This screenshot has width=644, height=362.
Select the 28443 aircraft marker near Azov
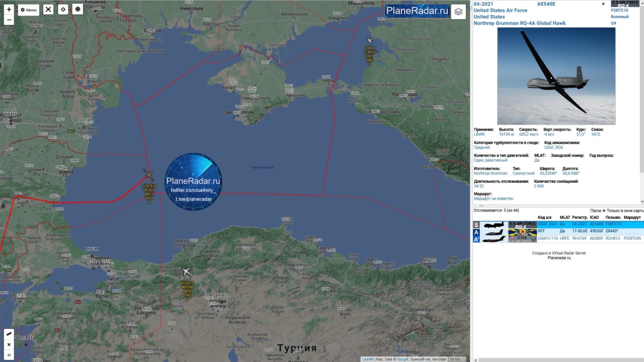370,40
